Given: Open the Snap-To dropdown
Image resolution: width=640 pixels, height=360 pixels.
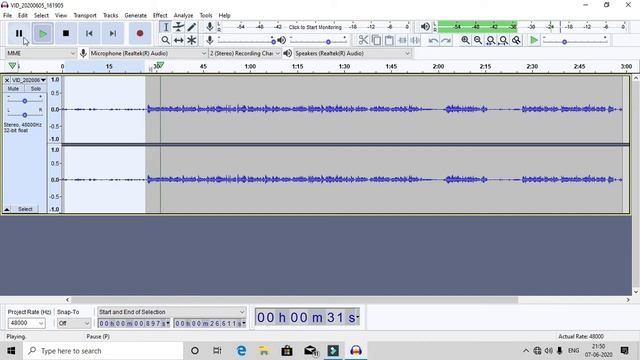Looking at the screenshot, I should (73, 323).
